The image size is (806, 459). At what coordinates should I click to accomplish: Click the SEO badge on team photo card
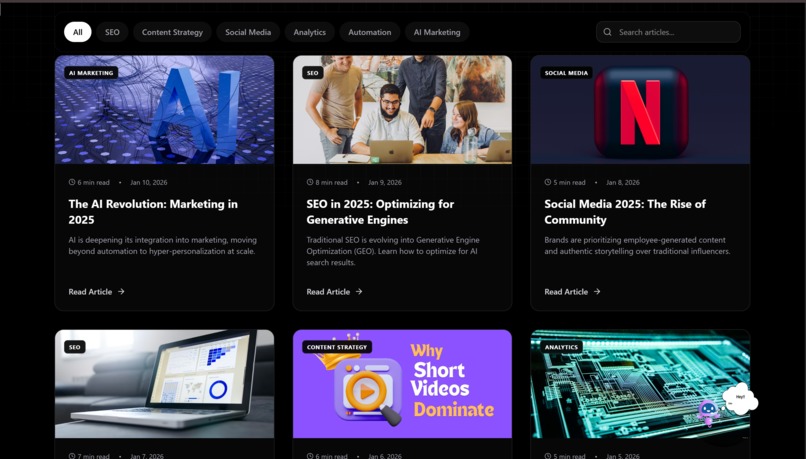[313, 73]
